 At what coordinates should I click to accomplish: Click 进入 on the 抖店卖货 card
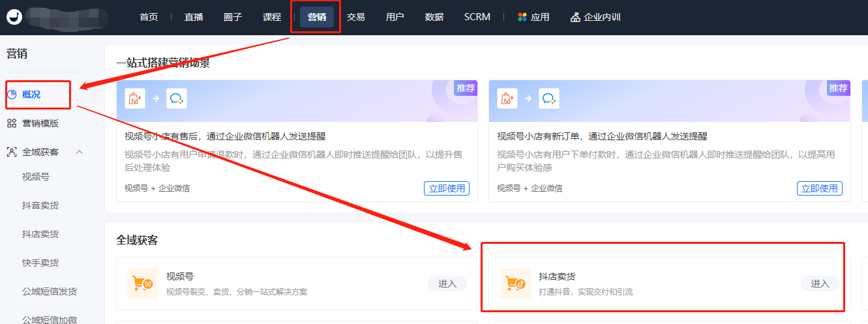(820, 284)
